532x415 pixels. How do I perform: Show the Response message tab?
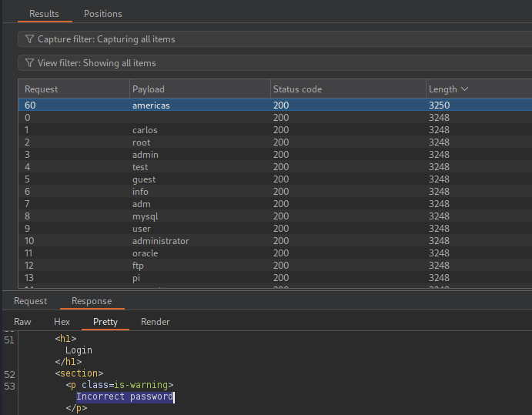pos(92,301)
